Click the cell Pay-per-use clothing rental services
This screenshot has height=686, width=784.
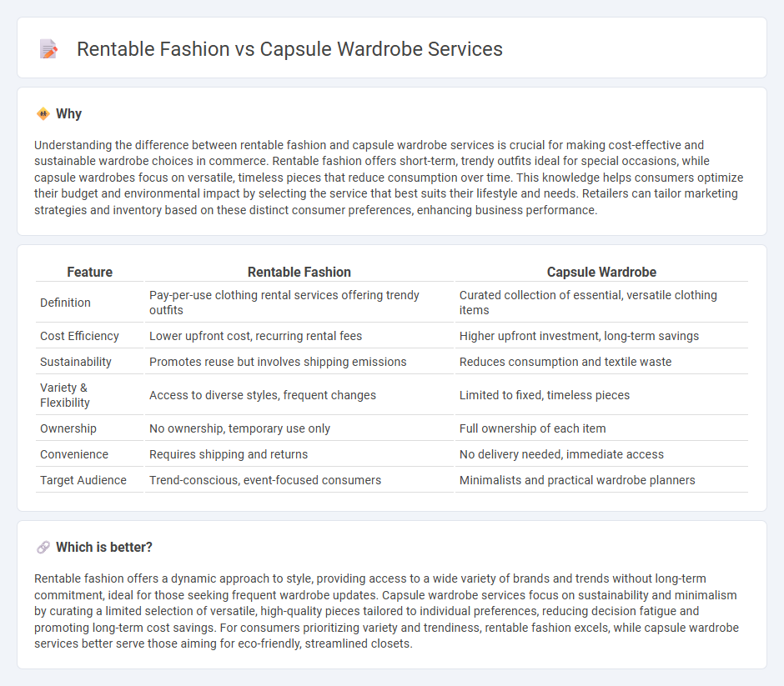pyautogui.click(x=299, y=303)
